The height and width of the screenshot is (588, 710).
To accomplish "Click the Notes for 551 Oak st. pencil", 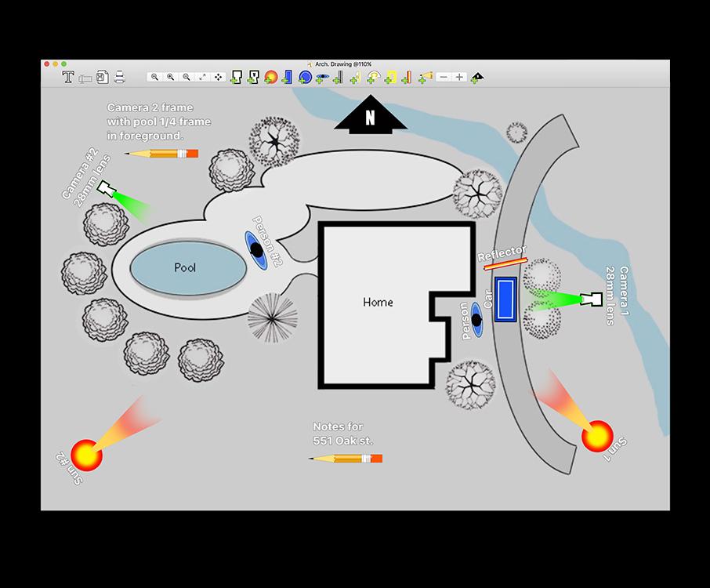I will pos(345,458).
